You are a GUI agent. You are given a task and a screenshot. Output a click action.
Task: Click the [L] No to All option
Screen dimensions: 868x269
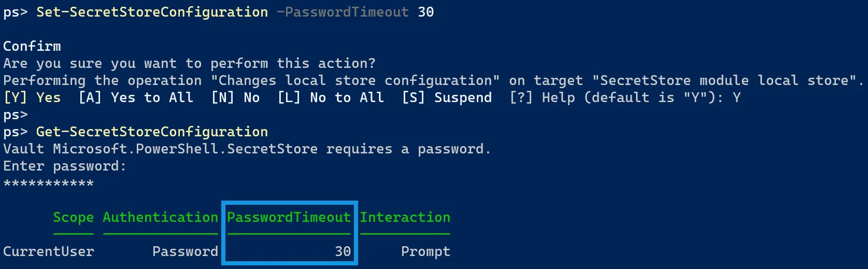(331, 97)
